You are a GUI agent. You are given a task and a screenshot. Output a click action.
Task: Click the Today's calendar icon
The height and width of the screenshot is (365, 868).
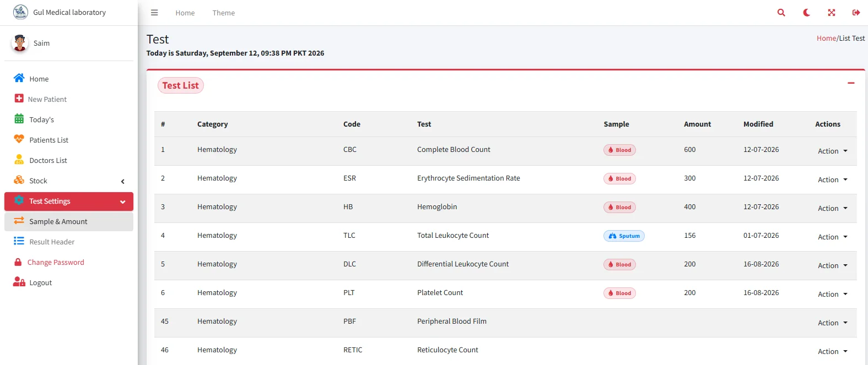[19, 119]
